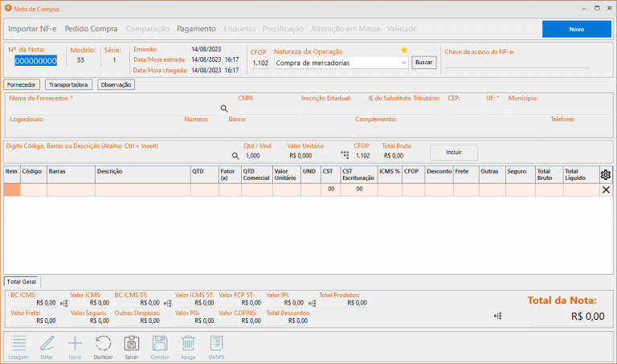Maximize the Nota de Compra window
Viewport: 617px width, 364px height.
597,8
